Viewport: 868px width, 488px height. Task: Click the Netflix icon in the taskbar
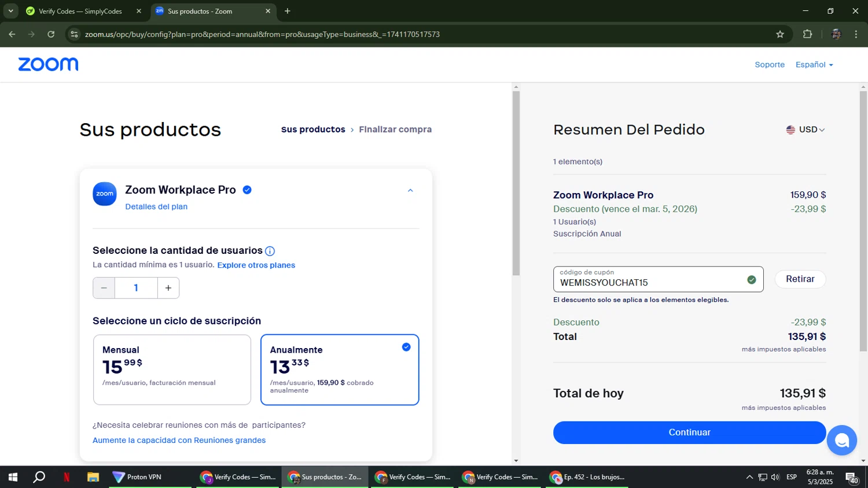67,477
